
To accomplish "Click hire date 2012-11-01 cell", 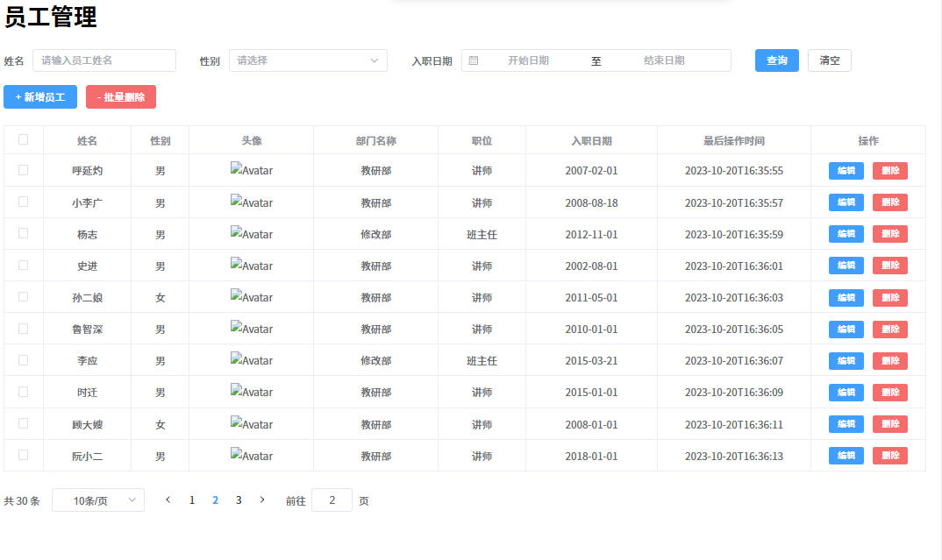I will point(591,234).
